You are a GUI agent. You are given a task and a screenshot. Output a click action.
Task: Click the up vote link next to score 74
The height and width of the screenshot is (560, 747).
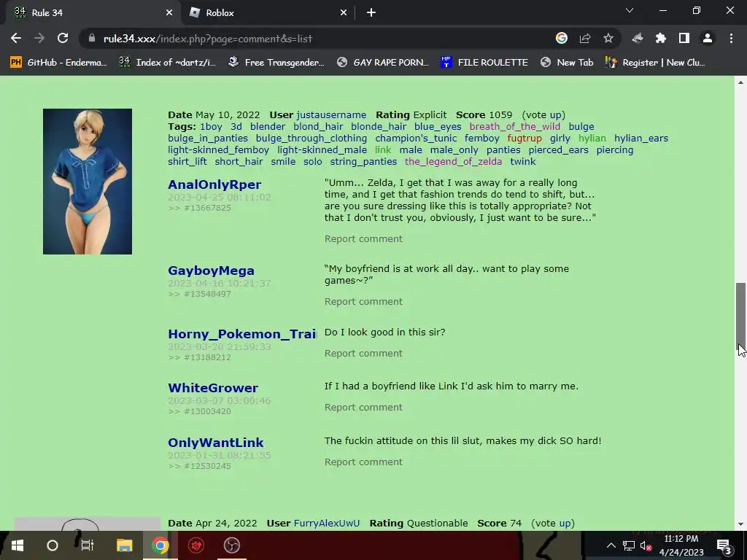point(565,523)
